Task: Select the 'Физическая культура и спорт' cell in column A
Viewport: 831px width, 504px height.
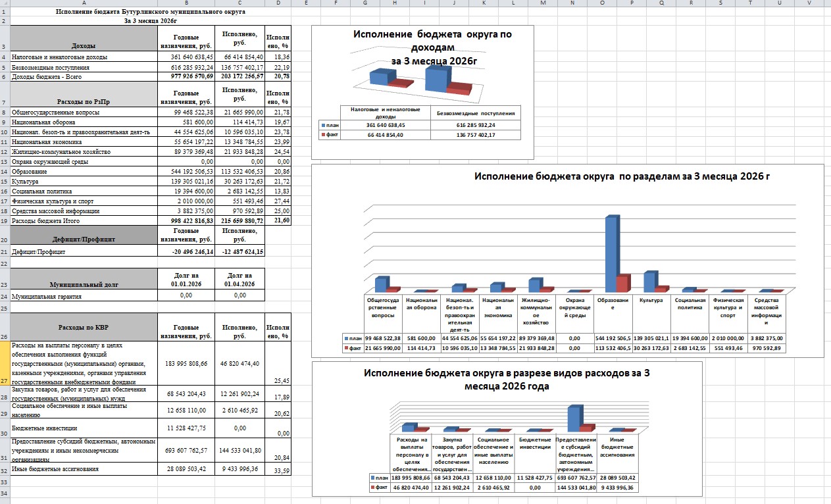Action: (84, 201)
